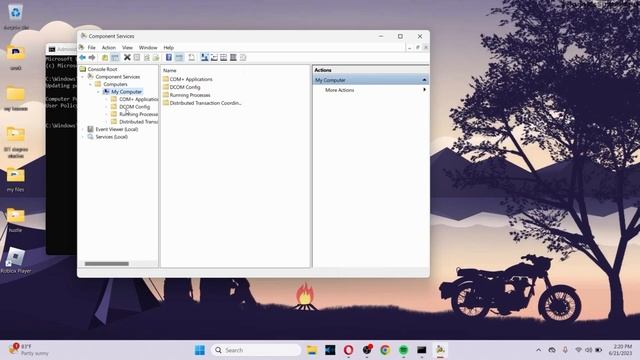Click the Properties toolbar icon
The image size is (640, 360).
tap(137, 58)
